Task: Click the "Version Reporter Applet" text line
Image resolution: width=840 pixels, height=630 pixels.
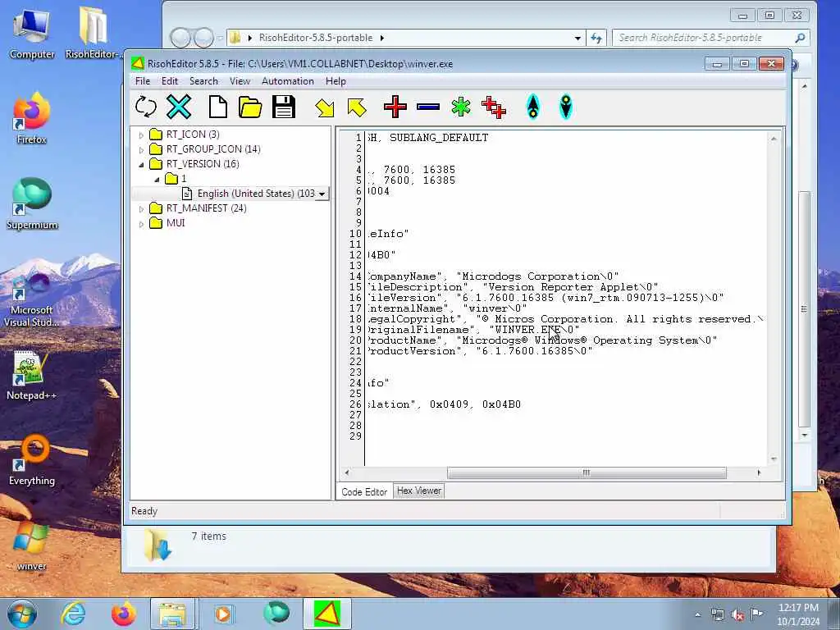Action: [570, 287]
